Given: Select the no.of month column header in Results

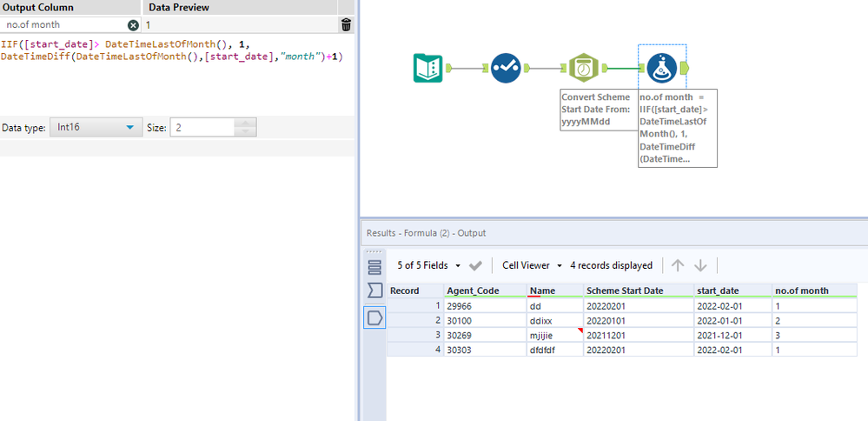Looking at the screenshot, I should tap(814, 291).
